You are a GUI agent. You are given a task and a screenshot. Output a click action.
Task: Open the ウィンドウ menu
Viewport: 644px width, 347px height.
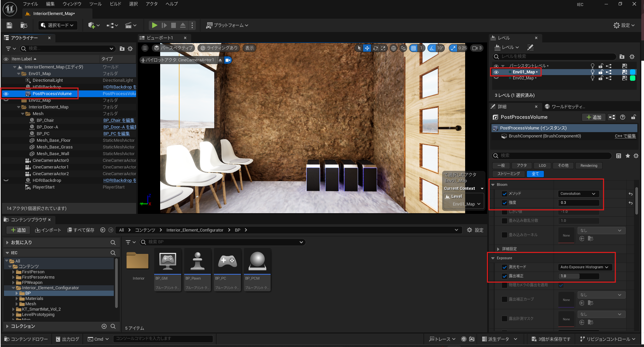pos(72,4)
